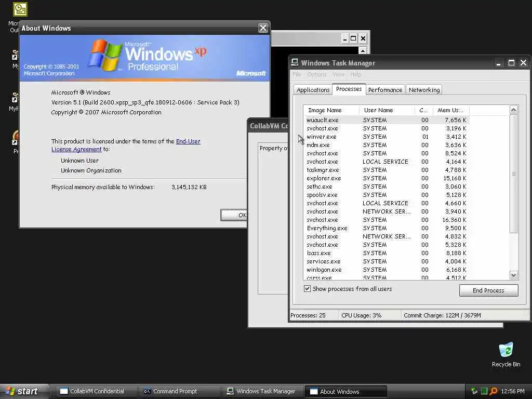
Task: Switch to Command Prompt taskbar item
Action: tap(179, 391)
